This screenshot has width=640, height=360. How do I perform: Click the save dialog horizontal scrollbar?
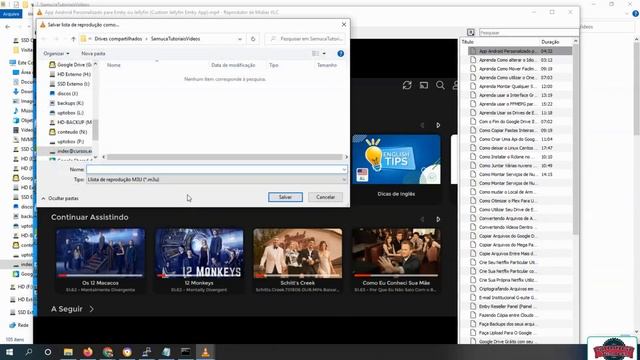coord(225,157)
